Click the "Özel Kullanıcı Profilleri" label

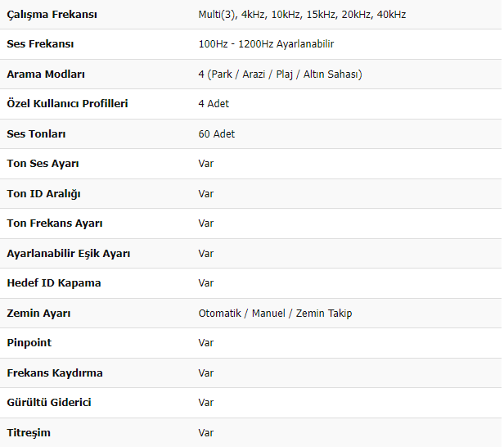[x=67, y=104]
